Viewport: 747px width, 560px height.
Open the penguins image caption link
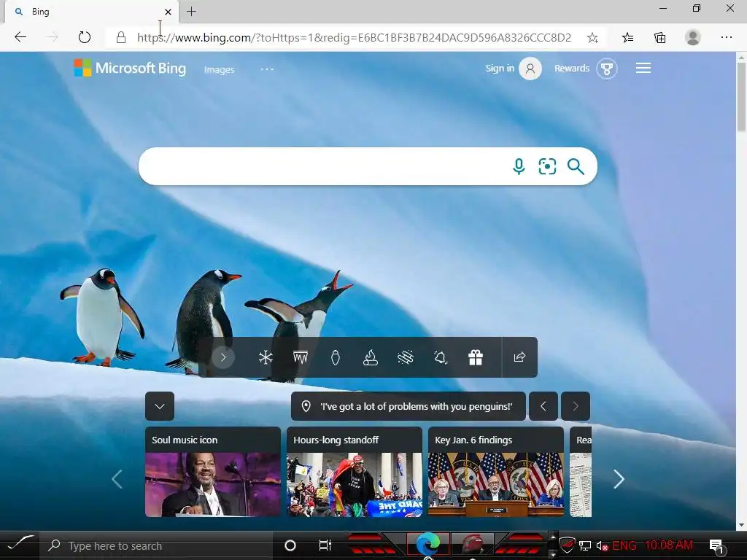(409, 406)
